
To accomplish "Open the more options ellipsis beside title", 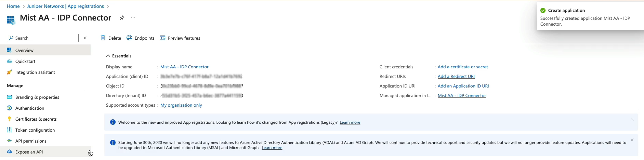I will tap(133, 18).
